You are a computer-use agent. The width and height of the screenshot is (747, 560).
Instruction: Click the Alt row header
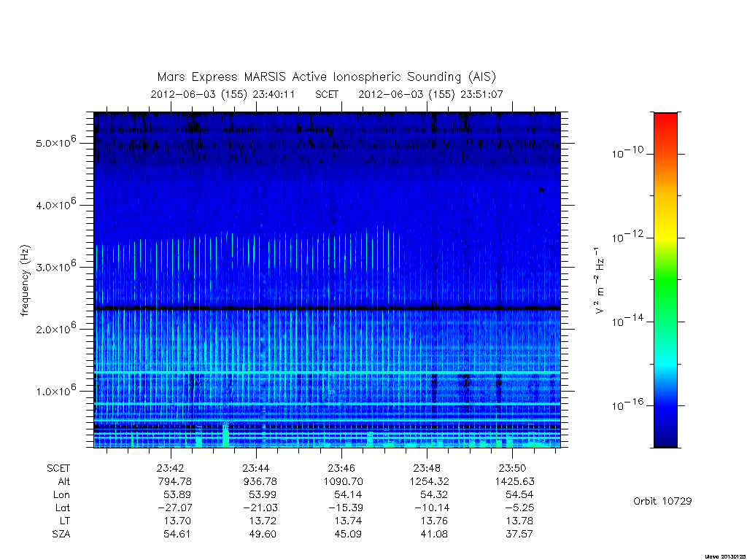(64, 481)
